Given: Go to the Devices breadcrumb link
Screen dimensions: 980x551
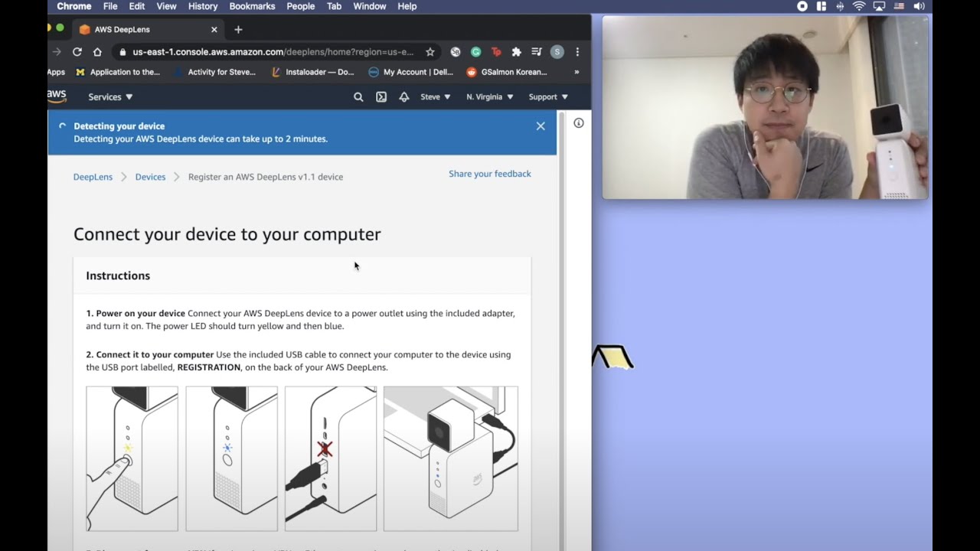Looking at the screenshot, I should pos(150,177).
